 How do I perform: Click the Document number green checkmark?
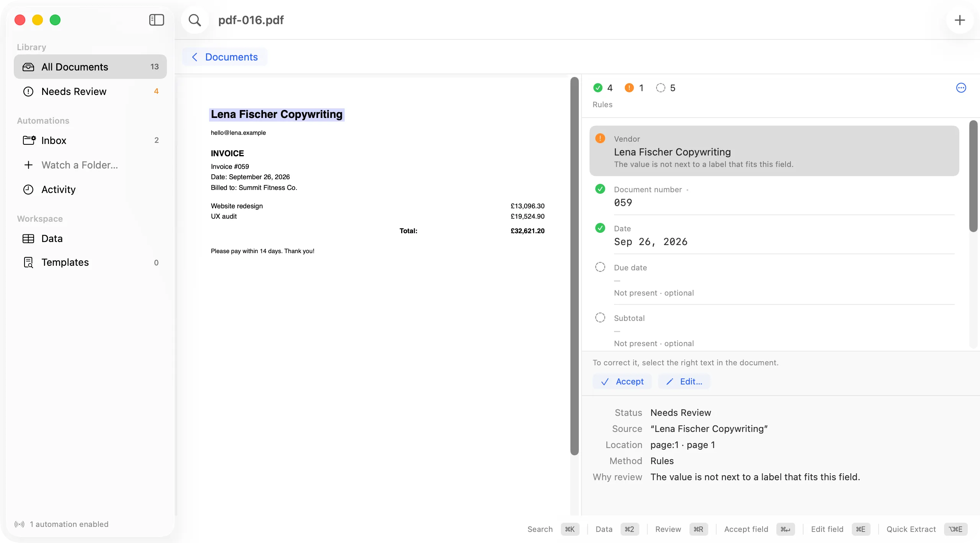tap(600, 189)
